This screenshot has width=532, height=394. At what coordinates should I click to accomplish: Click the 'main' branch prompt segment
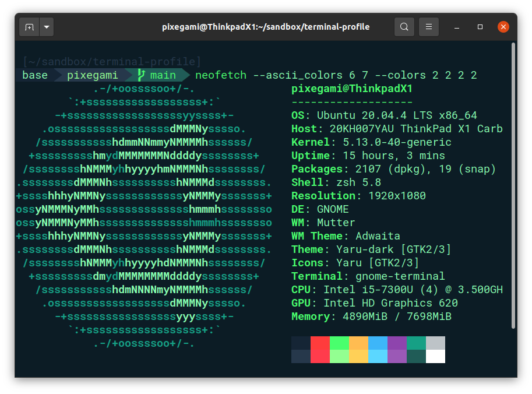pos(163,75)
